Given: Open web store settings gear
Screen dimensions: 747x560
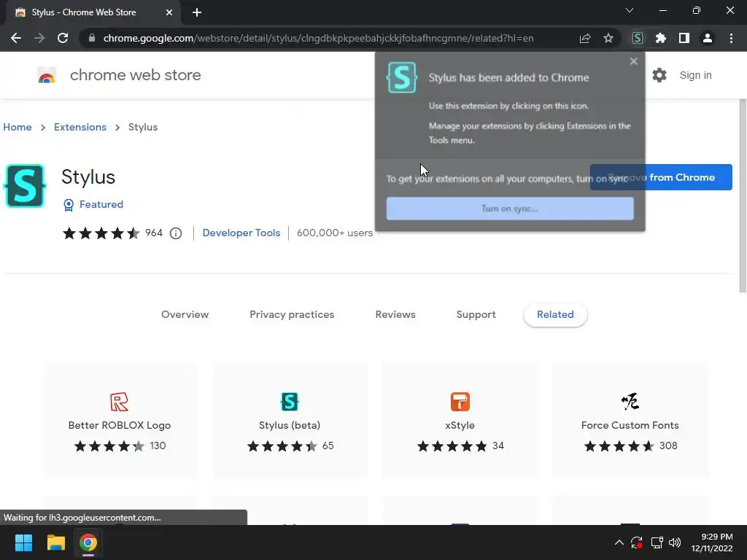Looking at the screenshot, I should tap(659, 75).
